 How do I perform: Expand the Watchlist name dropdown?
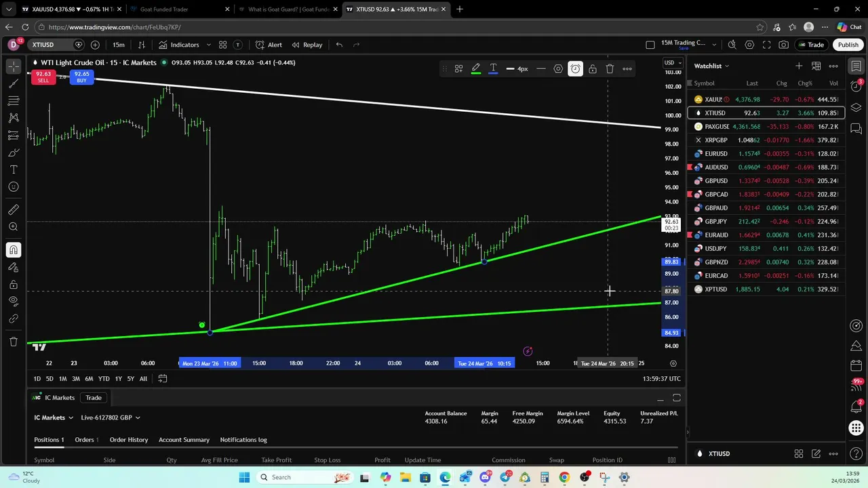[x=711, y=66]
